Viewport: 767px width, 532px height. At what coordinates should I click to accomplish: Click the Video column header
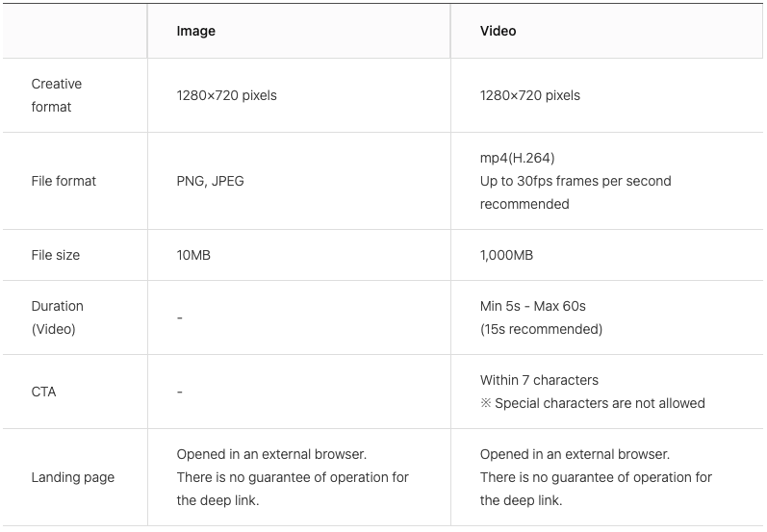click(498, 31)
